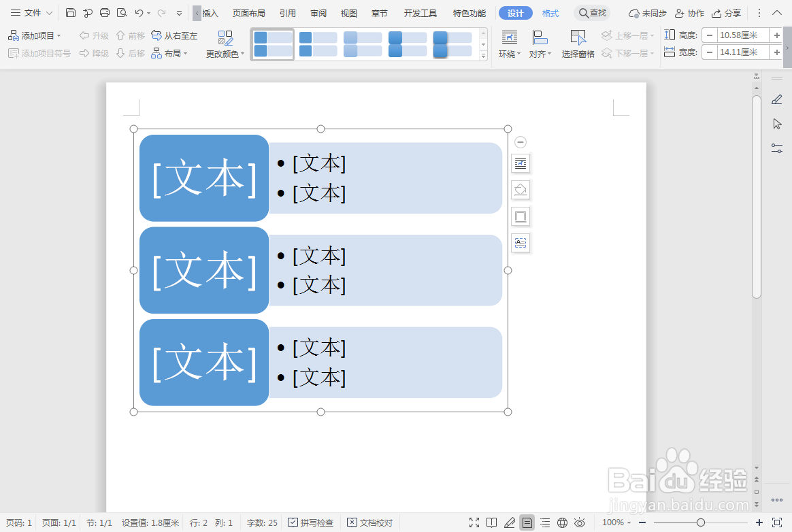Viewport: 792px width, 532px height.
Task: Open the undo history dropdown arrow
Action: (x=148, y=13)
